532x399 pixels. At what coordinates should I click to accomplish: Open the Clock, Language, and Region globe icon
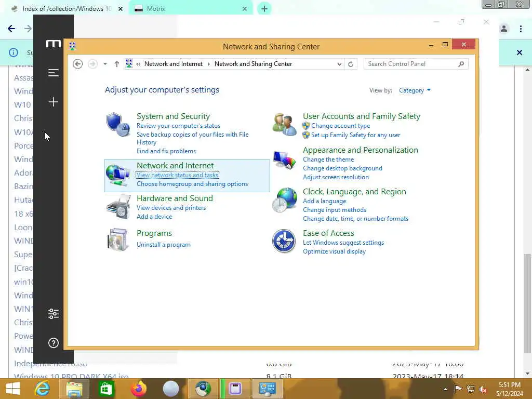pyautogui.click(x=284, y=200)
